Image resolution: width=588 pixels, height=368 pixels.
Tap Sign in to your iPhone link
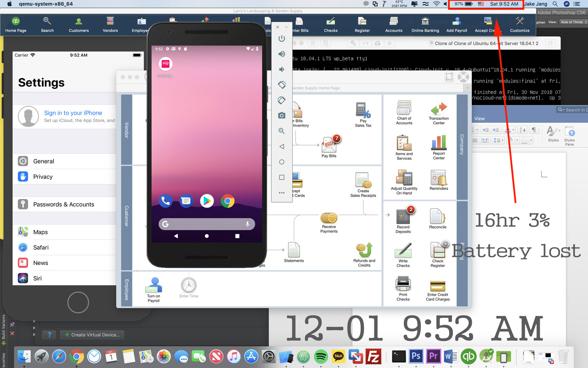(73, 113)
